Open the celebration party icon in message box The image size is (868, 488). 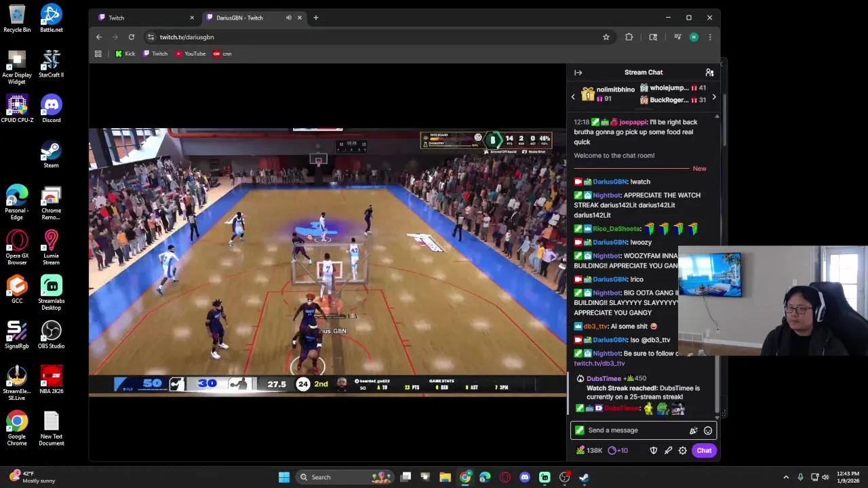pos(693,430)
